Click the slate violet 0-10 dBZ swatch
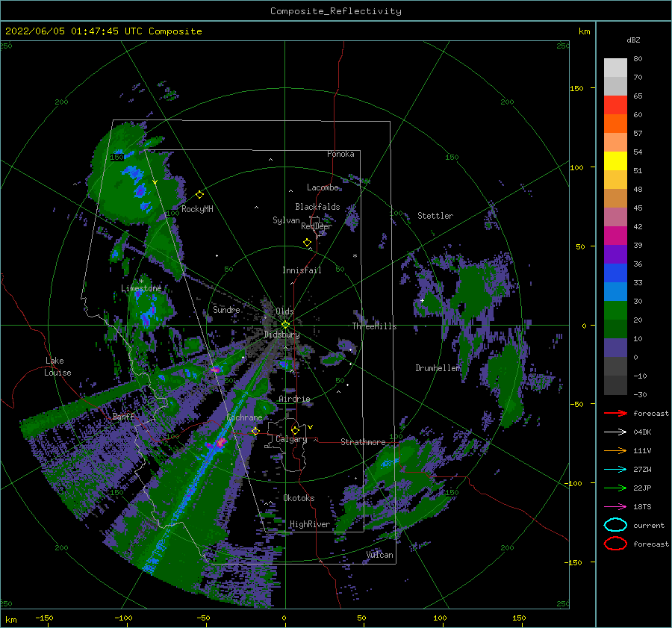The height and width of the screenshot is (628, 672). pos(615,348)
